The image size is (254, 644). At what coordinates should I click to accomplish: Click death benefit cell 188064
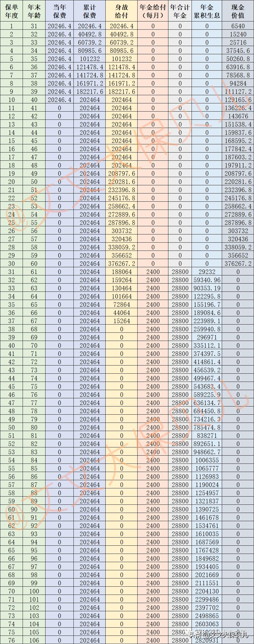coord(121,272)
